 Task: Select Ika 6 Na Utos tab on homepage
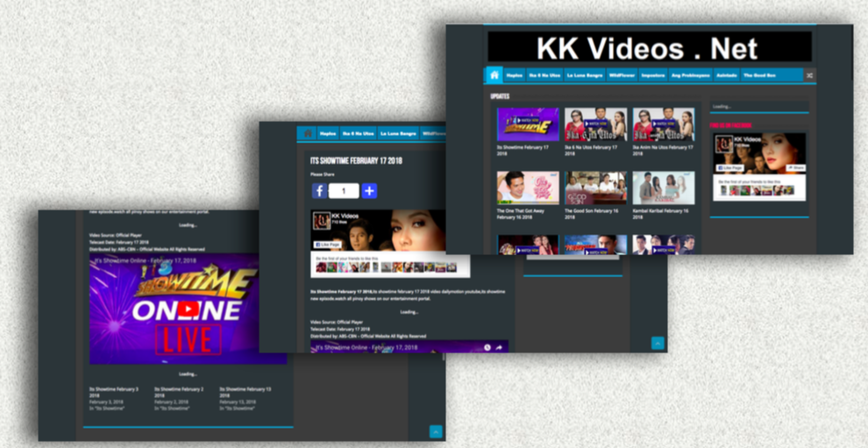pos(544,75)
